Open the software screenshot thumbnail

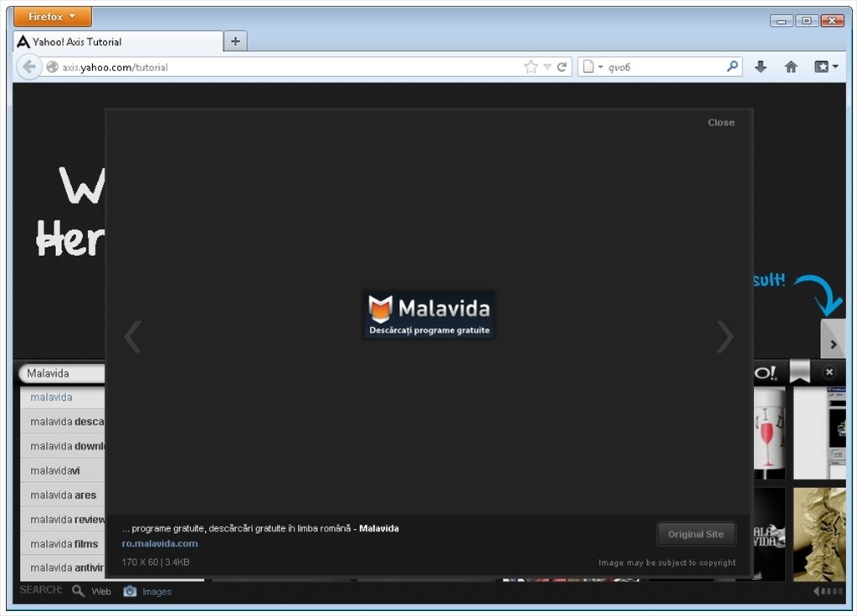click(819, 433)
